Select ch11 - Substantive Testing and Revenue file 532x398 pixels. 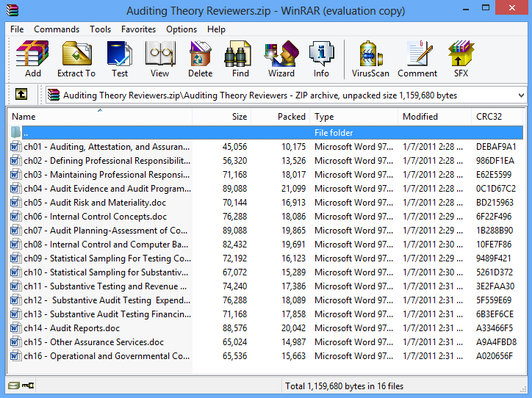coord(105,286)
